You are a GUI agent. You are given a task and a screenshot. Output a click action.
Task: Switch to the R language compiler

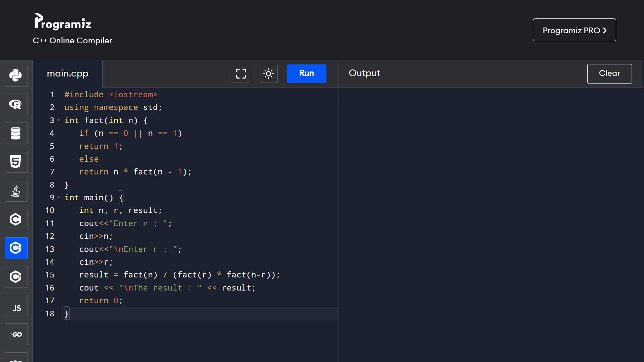point(16,104)
